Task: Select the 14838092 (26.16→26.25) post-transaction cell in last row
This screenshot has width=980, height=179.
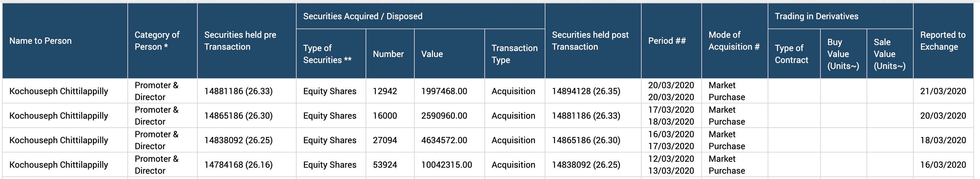Action: click(x=586, y=164)
